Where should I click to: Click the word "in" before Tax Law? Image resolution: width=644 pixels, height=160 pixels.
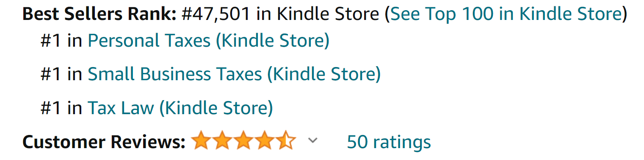[75, 108]
